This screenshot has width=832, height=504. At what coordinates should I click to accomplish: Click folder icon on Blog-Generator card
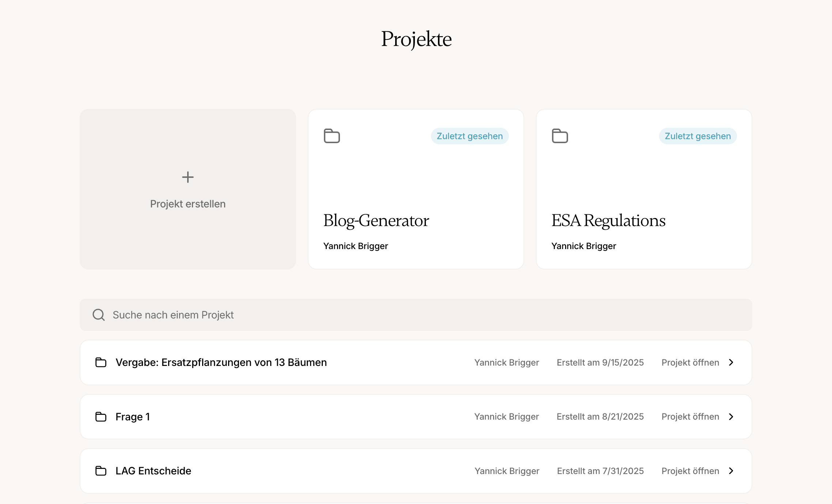click(x=332, y=136)
